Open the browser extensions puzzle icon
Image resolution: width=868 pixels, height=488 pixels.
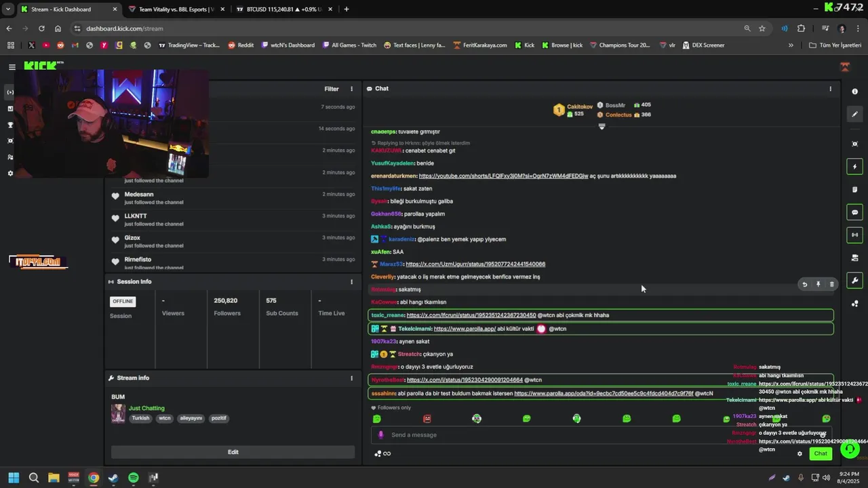(801, 28)
